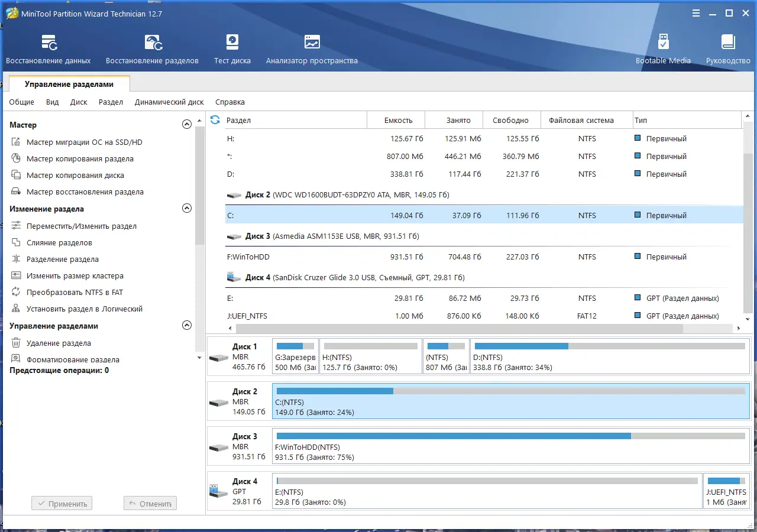Viewport: 757px width, 532px height.
Task: Collapse the Изменение раздела section
Action: 187,209
